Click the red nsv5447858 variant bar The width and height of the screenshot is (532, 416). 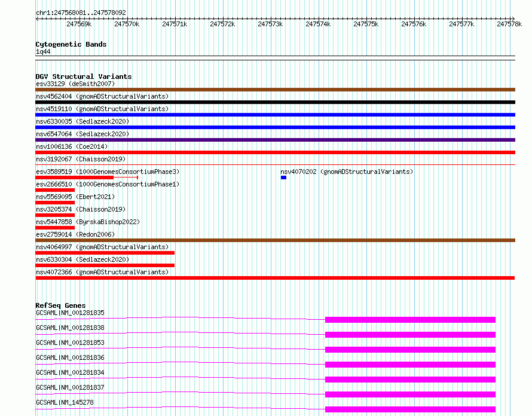coord(55,228)
